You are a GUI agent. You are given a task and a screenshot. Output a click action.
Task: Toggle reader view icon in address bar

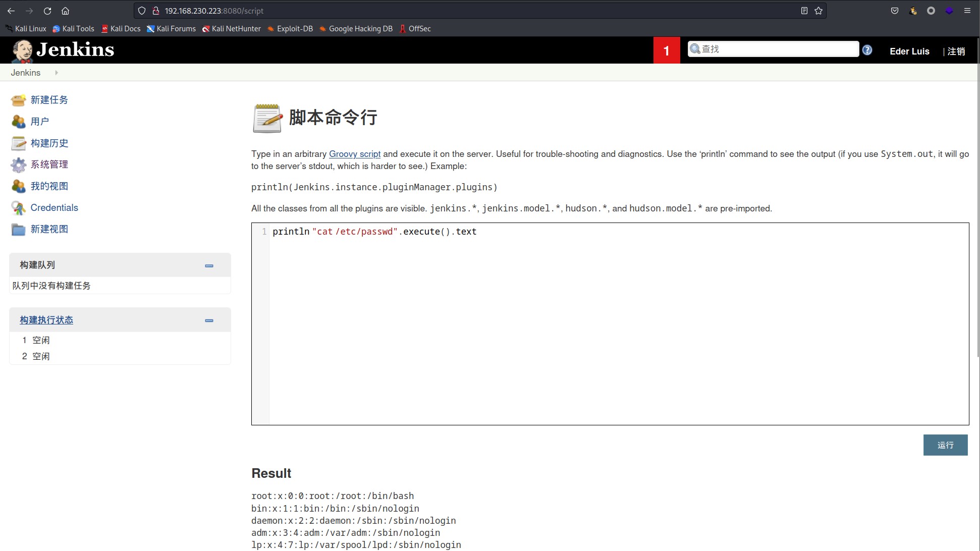(x=804, y=11)
